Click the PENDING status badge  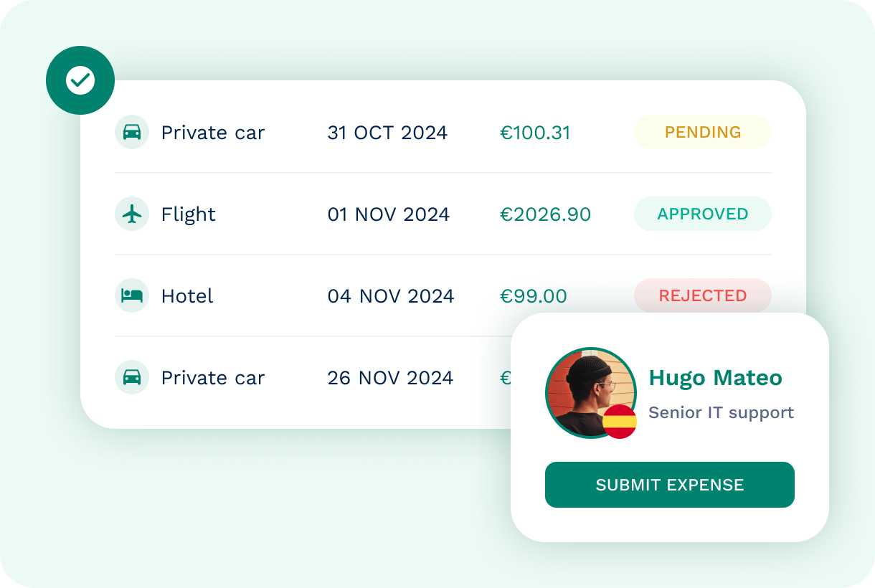pos(702,132)
